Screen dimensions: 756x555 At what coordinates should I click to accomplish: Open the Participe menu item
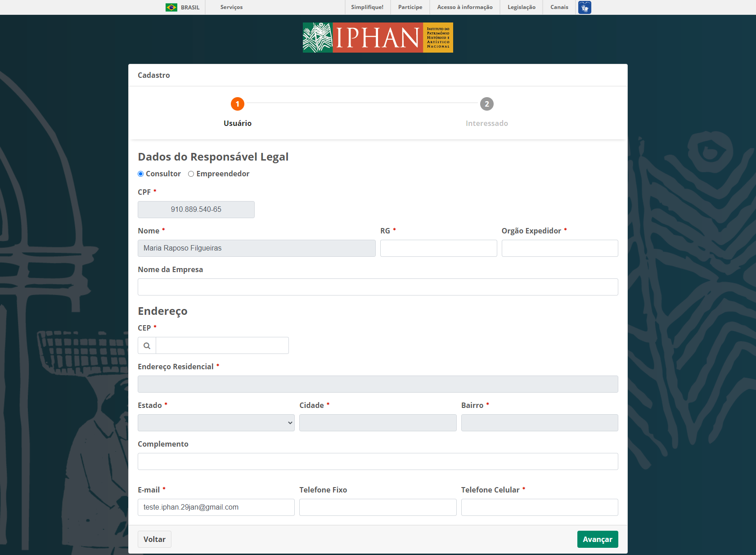coord(410,7)
